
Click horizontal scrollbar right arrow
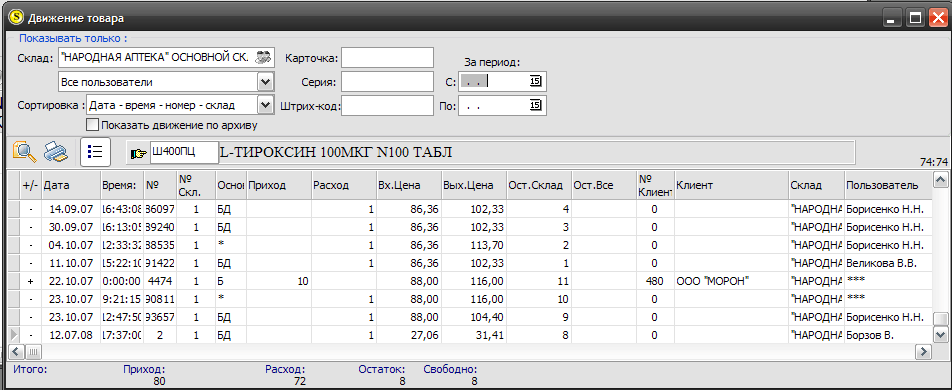[923, 351]
